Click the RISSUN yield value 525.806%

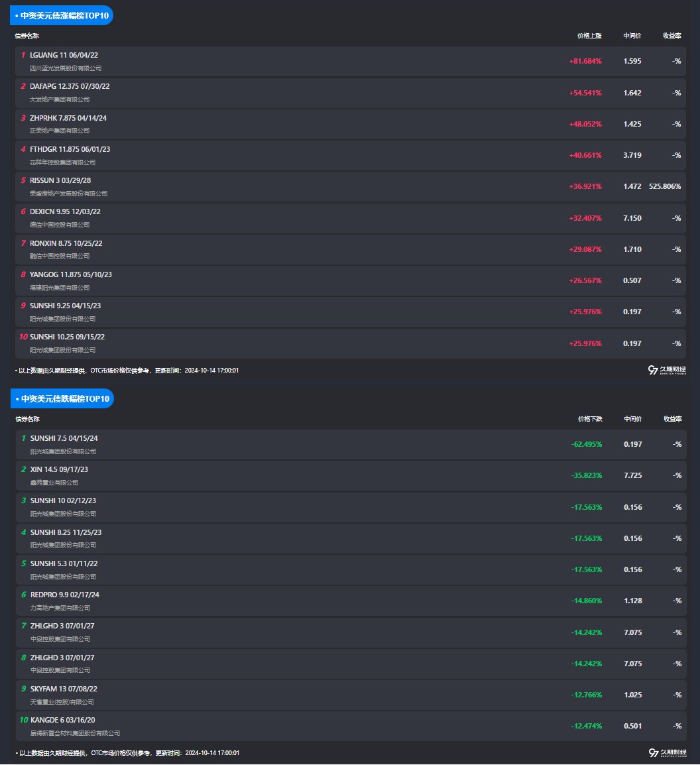665,186
